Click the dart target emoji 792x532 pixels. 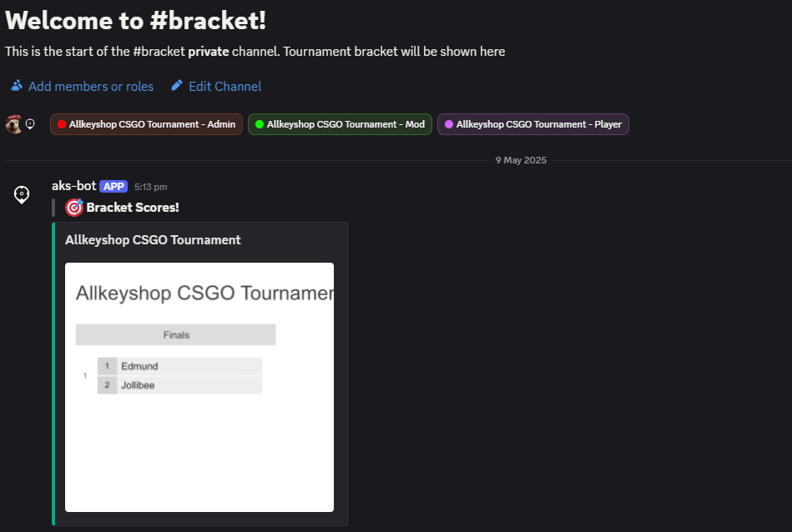(74, 208)
